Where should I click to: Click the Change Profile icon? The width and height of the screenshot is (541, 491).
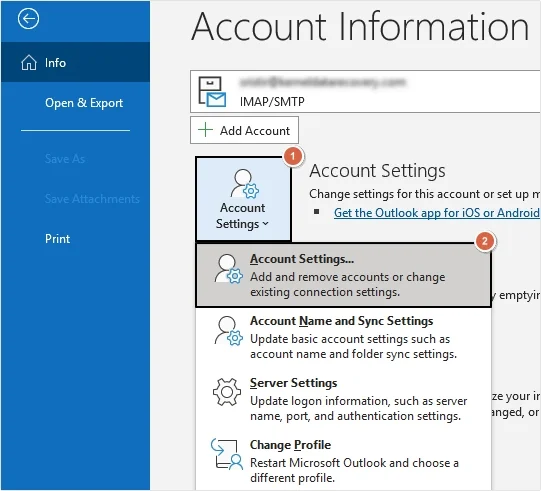point(227,454)
